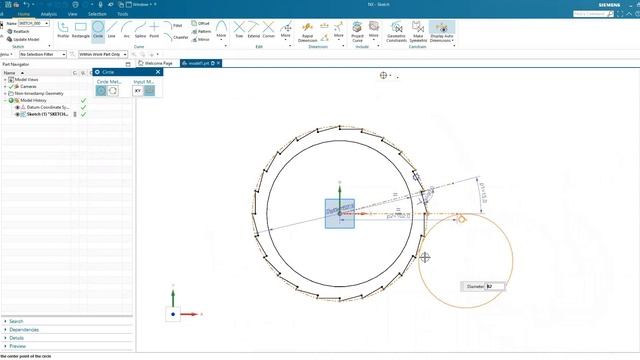Click the Finish Sketch icon beside Name

2,26
